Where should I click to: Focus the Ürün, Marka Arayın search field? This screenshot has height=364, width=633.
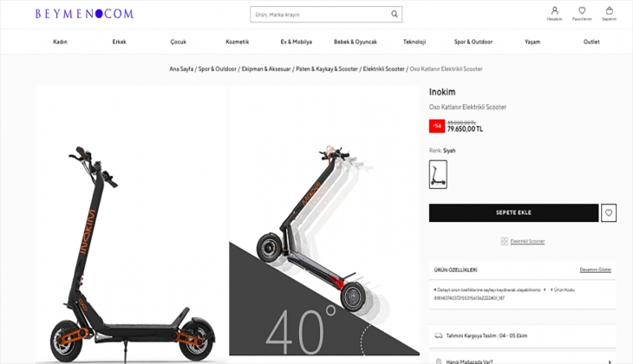pyautogui.click(x=321, y=14)
